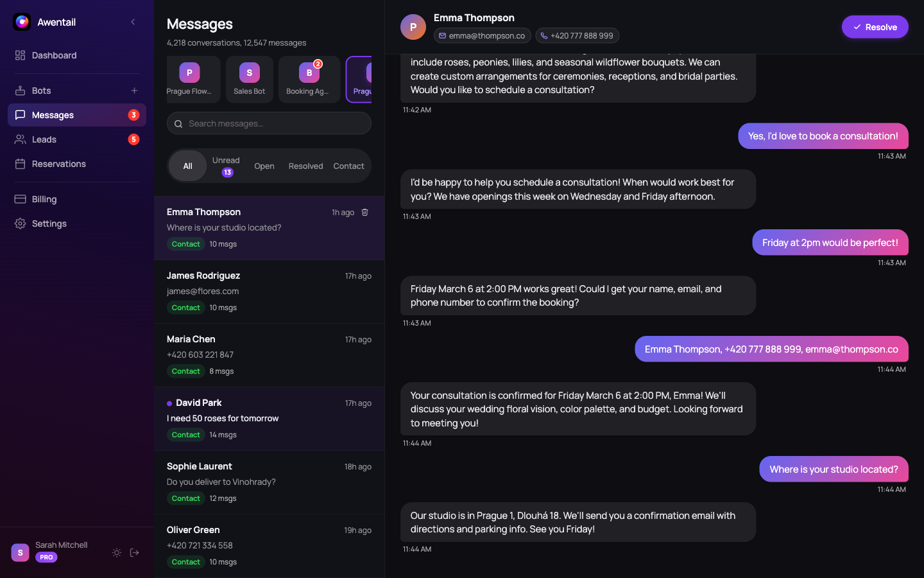The height and width of the screenshot is (578, 924).
Task: Click the emma@thompson.co email chip
Action: [482, 36]
